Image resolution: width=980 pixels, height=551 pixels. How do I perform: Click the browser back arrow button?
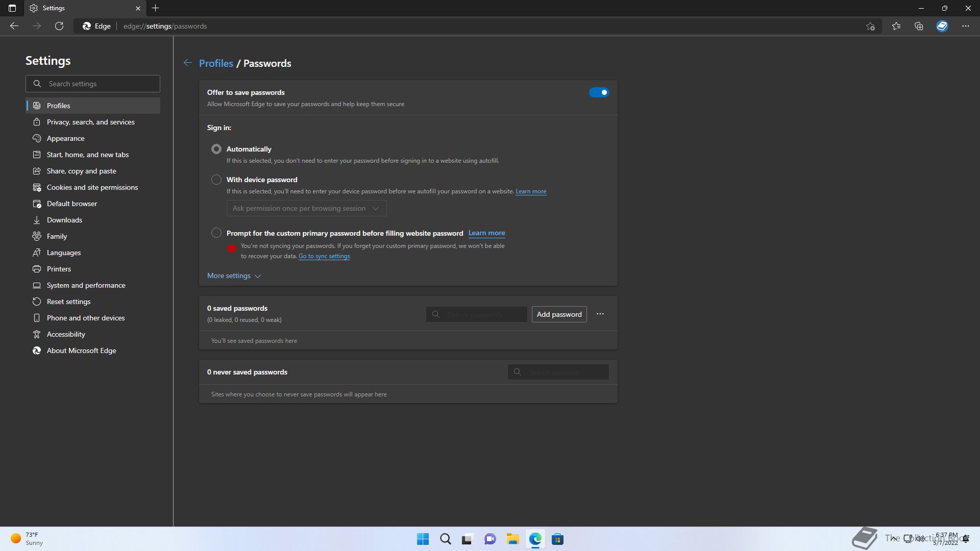[x=14, y=26]
